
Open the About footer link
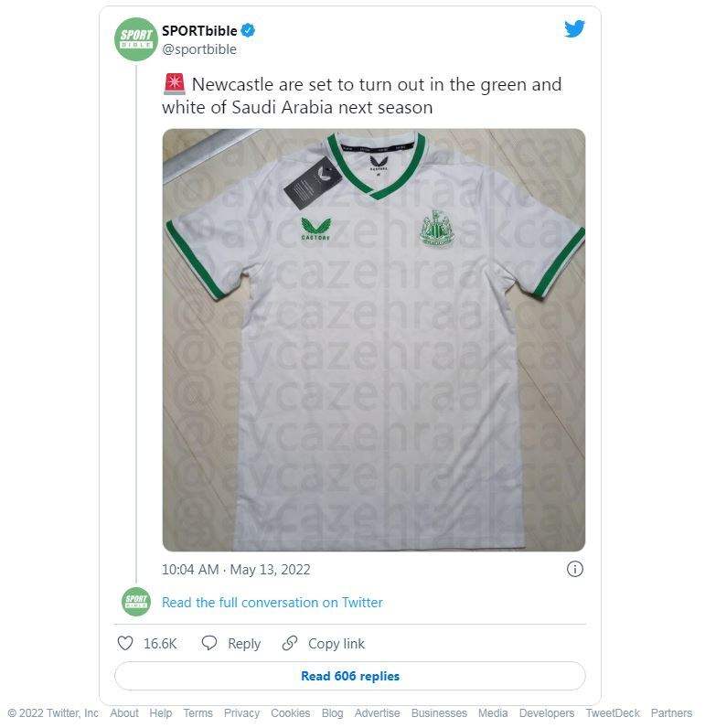[x=124, y=713]
